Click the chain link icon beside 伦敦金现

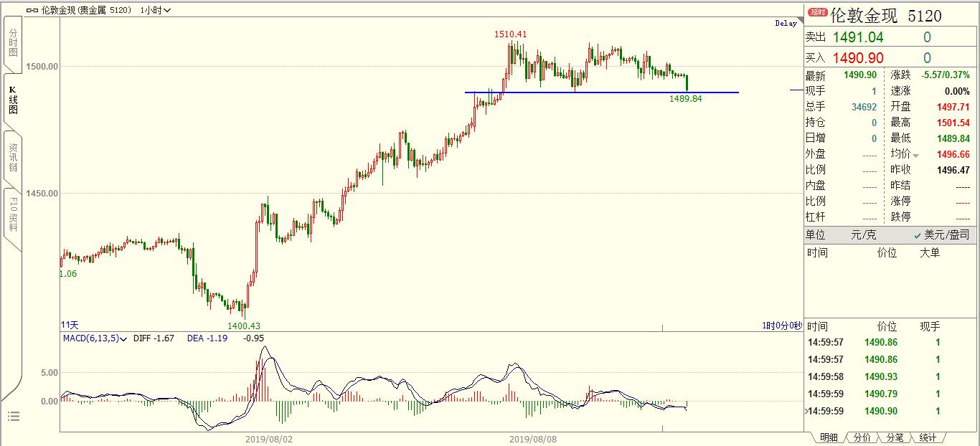(32, 11)
